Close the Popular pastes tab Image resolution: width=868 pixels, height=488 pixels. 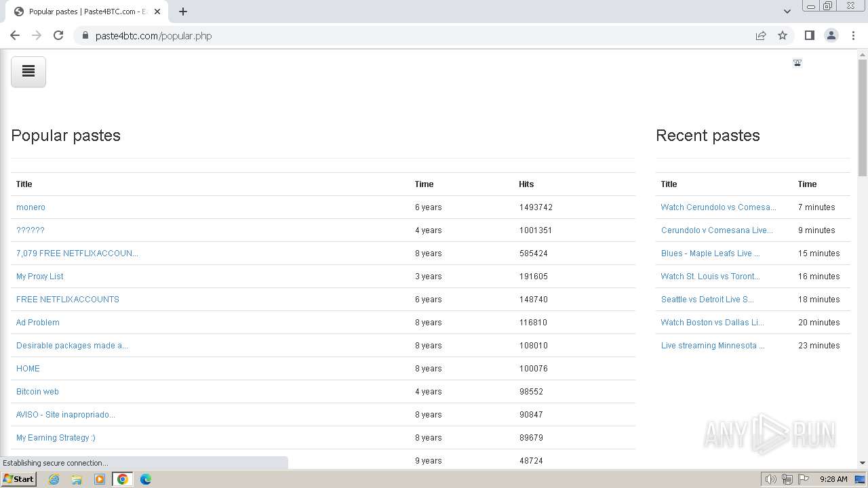pyautogui.click(x=157, y=12)
